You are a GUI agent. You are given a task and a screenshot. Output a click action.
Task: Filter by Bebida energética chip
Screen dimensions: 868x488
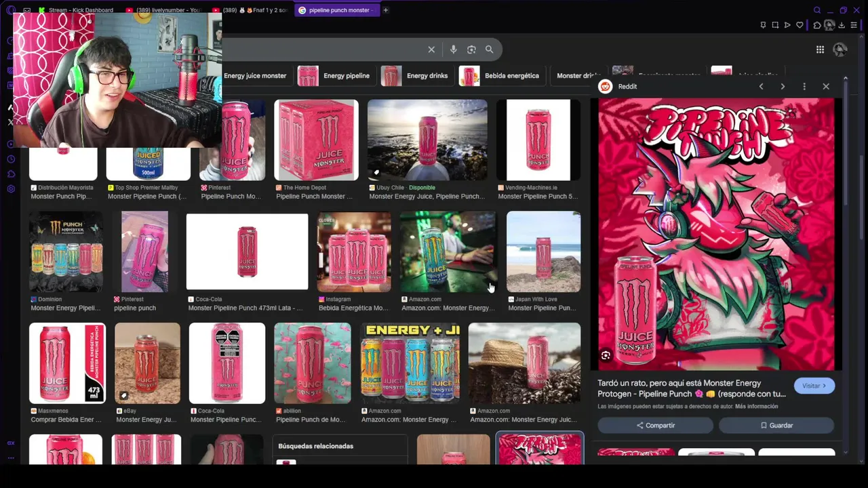502,76
